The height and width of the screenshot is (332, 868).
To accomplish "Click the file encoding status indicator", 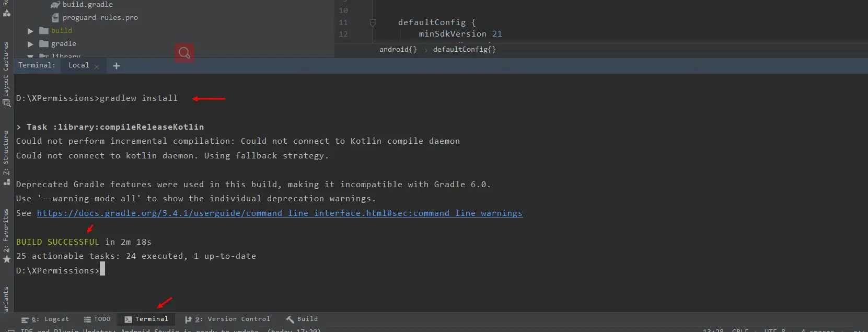I will tap(775, 330).
